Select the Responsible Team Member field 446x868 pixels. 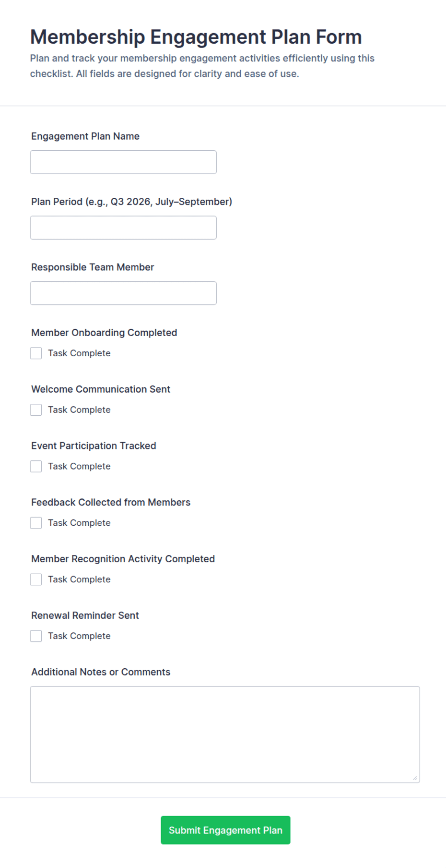click(x=123, y=293)
